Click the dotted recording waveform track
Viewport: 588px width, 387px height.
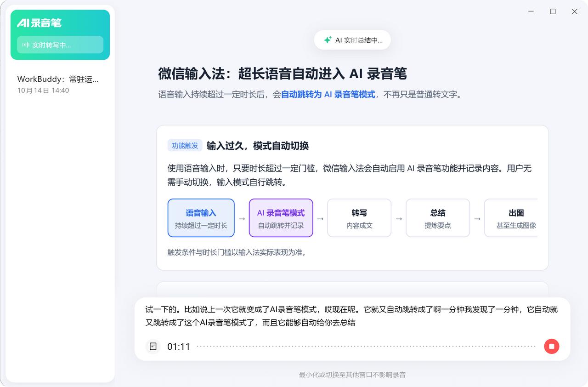[366, 347]
